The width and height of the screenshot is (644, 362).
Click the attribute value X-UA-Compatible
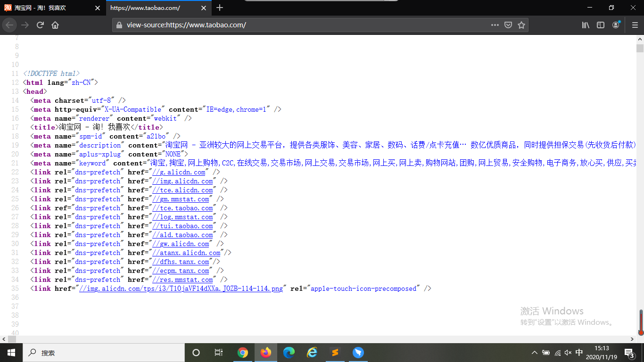click(133, 109)
